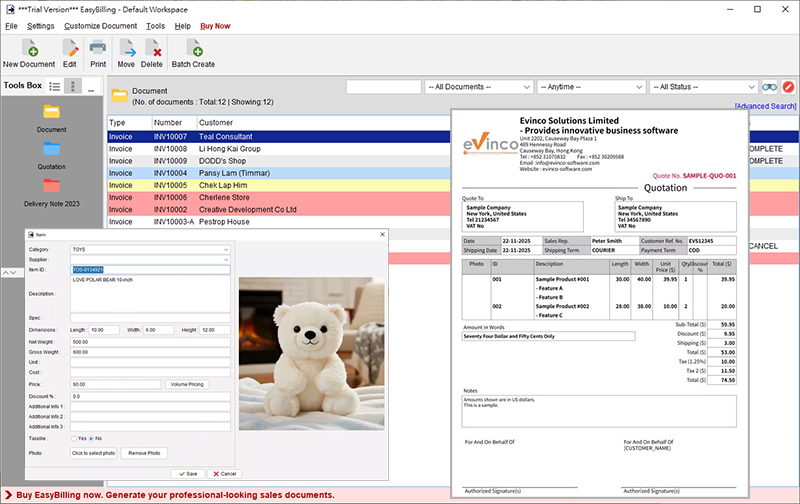Select invoice INV10004 Pansy Lam row
Viewport: 800px width, 504px height.
tap(279, 173)
